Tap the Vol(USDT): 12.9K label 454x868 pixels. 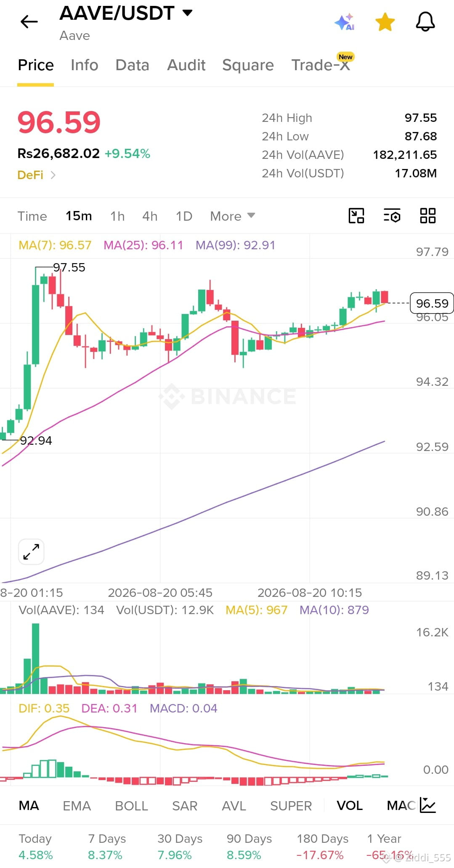[x=165, y=610]
